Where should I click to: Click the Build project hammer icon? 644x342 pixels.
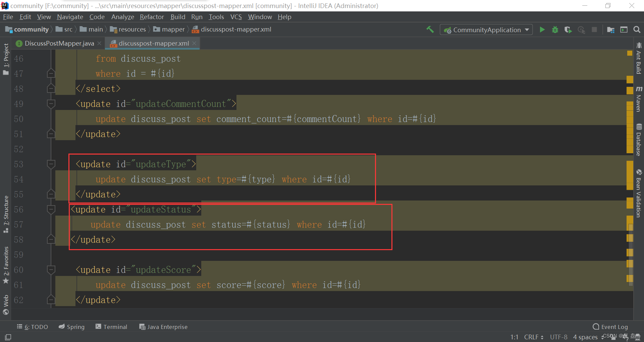430,30
